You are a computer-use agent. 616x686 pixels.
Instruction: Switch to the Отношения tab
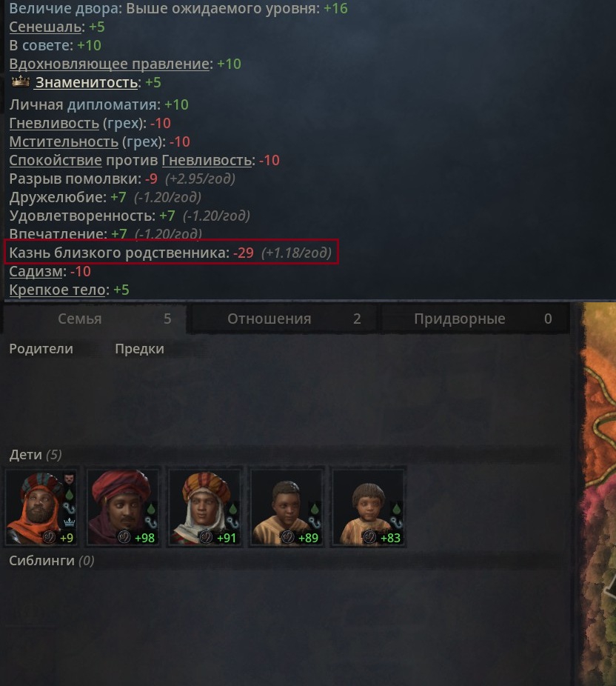pos(283,319)
